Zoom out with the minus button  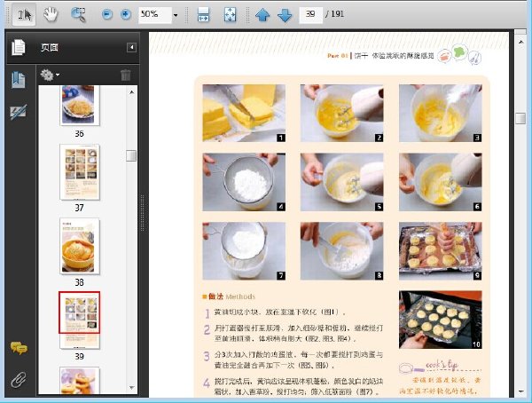107,14
